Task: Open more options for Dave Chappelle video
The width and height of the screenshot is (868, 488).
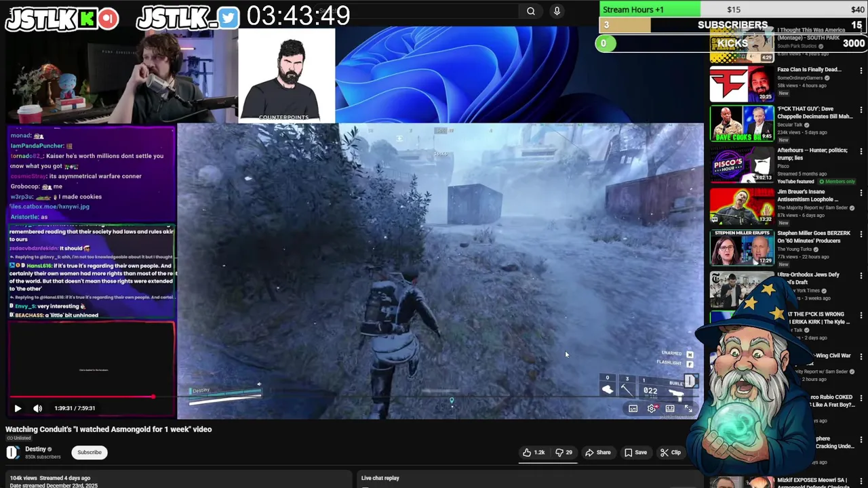Action: (x=861, y=110)
